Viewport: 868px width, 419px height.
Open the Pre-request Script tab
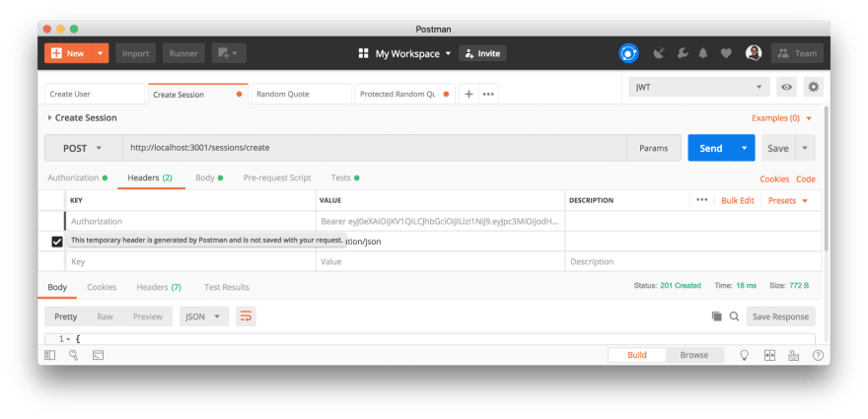pyautogui.click(x=277, y=177)
